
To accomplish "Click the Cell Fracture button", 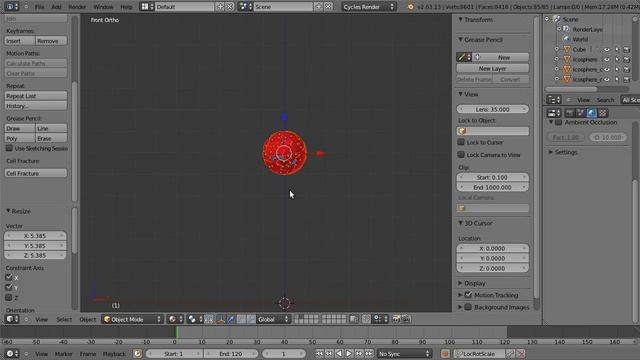I will pos(36,173).
